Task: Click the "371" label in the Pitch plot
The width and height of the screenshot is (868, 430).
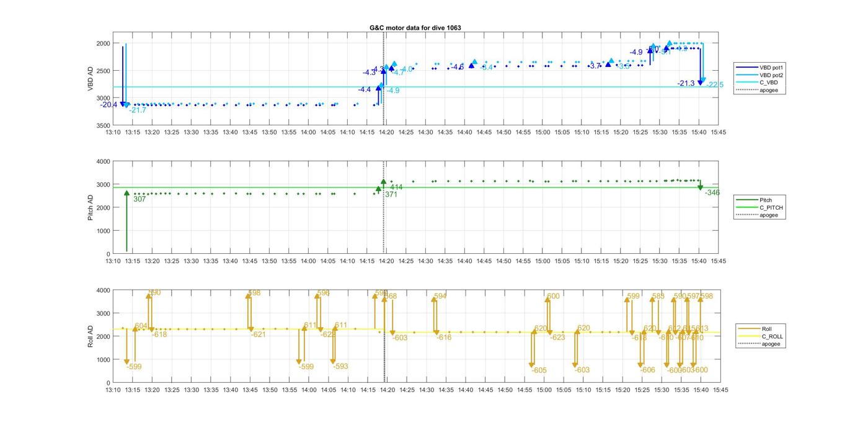Action: coord(391,195)
